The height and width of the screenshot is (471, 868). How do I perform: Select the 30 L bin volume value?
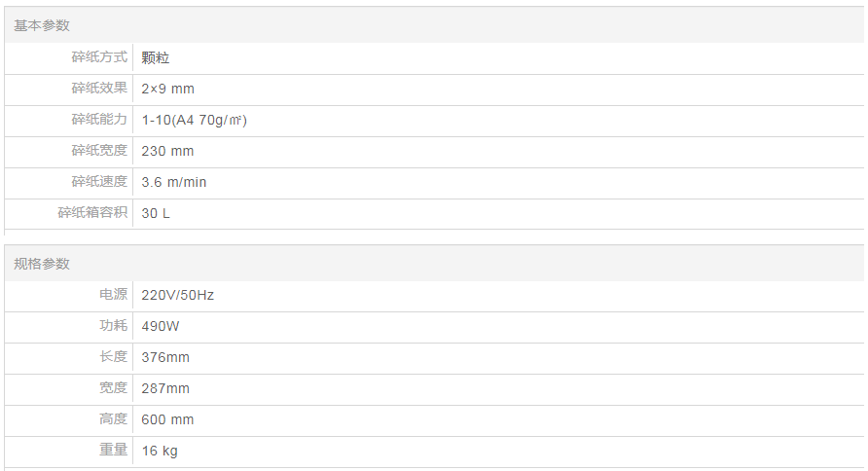pyautogui.click(x=156, y=213)
